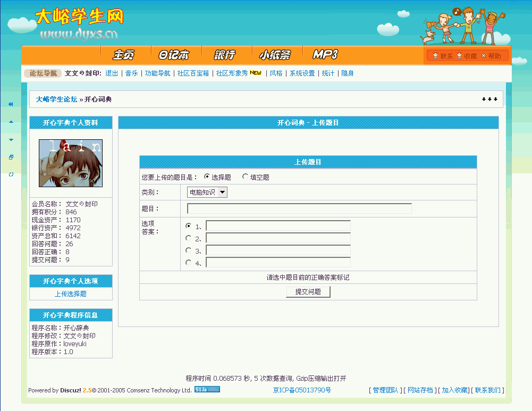Click the 拥有积分 value 846
The width and height of the screenshot is (532, 411).
coord(71,212)
